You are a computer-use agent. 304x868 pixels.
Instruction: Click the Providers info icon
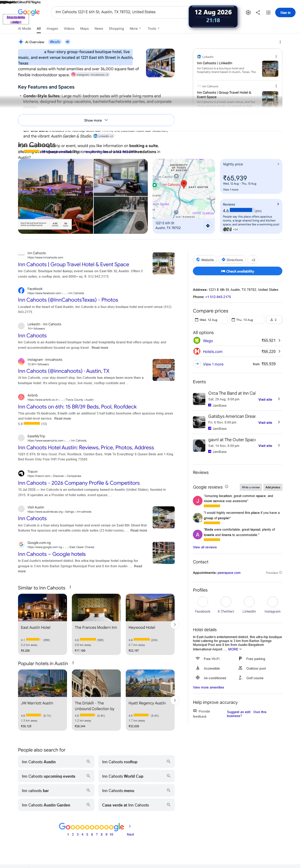(280, 572)
